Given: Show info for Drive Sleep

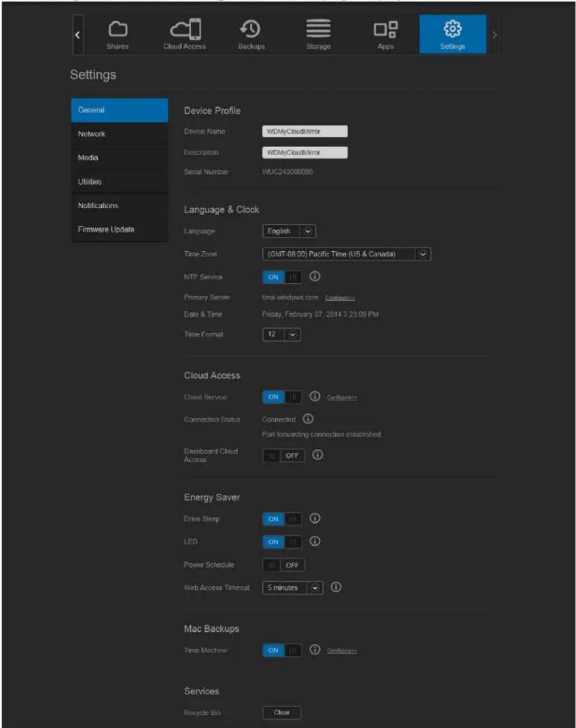Looking at the screenshot, I should 315,518.
